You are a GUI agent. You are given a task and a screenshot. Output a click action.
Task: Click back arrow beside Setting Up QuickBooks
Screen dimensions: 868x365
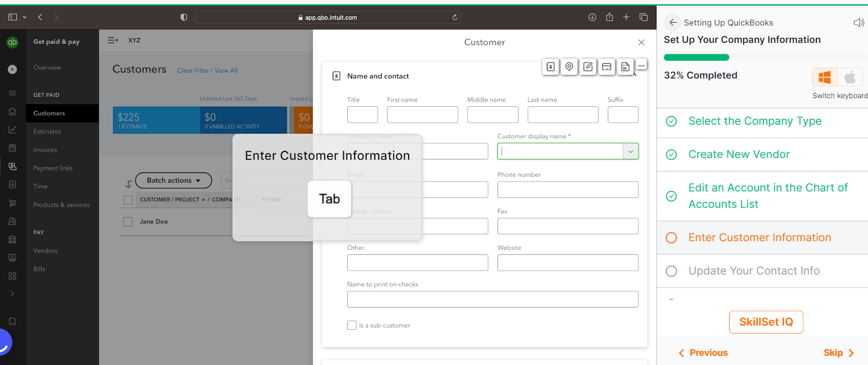[x=673, y=22]
